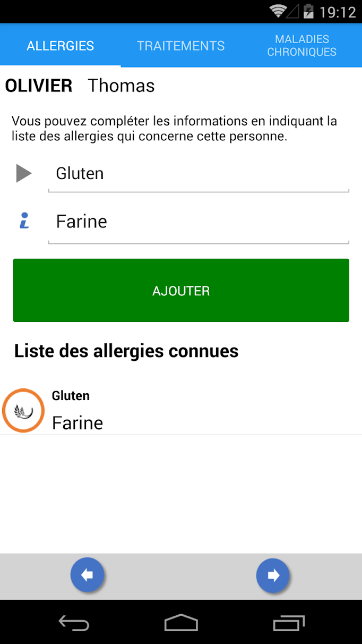Tap the Liste des allergies connues heading
The height and width of the screenshot is (644, 362).
click(x=126, y=351)
